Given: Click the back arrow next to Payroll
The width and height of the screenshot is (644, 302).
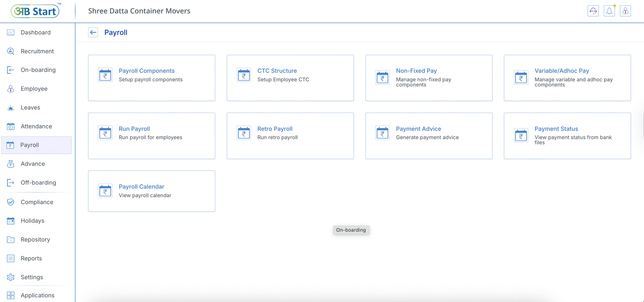Looking at the screenshot, I should click(x=93, y=33).
